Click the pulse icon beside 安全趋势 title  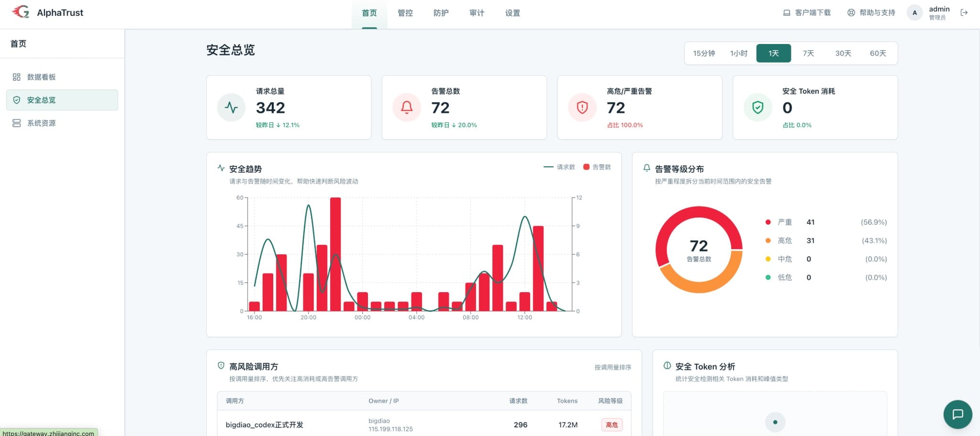click(221, 168)
